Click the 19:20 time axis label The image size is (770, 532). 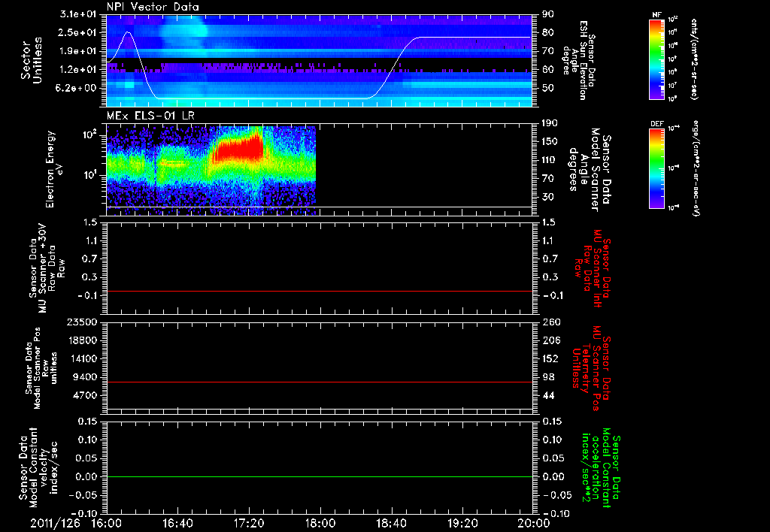pyautogui.click(x=462, y=523)
